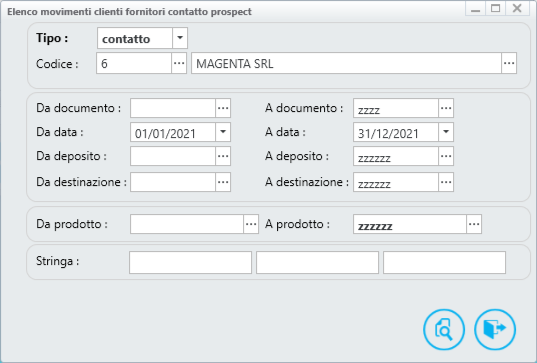Screen dimensions: 537x363
Task: Click the middle Stringa text box
Action: pos(317,263)
